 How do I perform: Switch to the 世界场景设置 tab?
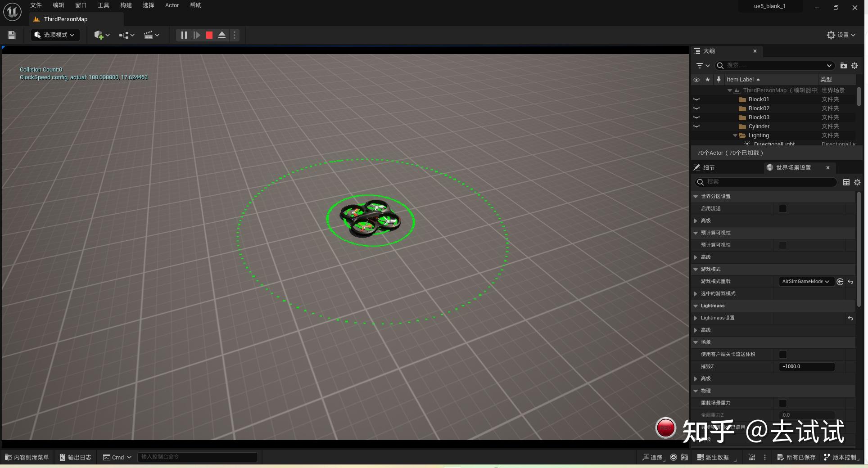point(793,167)
